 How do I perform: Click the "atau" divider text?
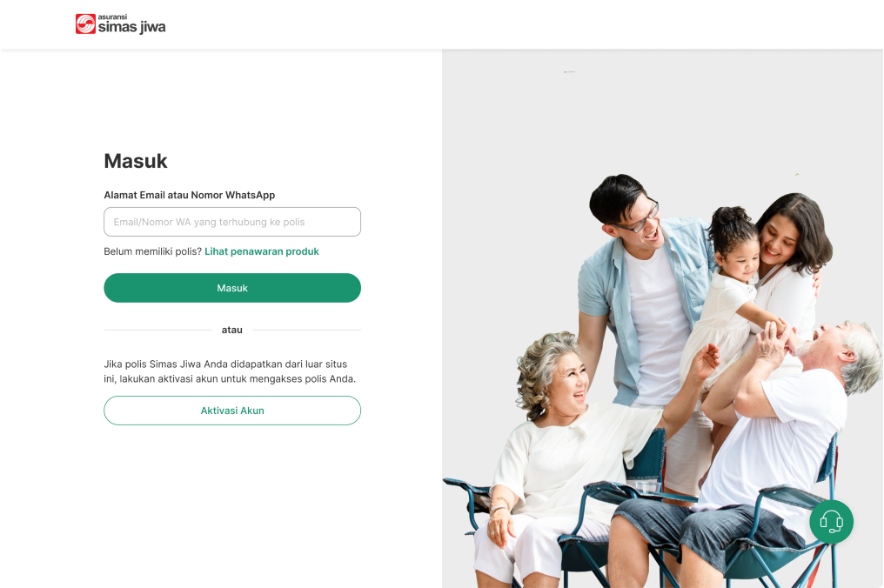(231, 330)
